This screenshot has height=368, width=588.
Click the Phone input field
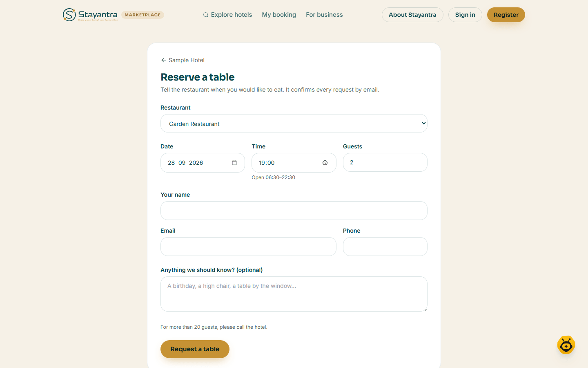tap(385, 247)
